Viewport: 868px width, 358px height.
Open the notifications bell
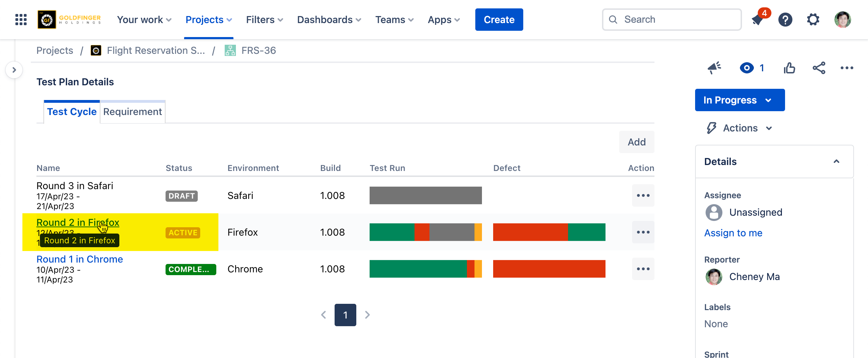pyautogui.click(x=758, y=20)
